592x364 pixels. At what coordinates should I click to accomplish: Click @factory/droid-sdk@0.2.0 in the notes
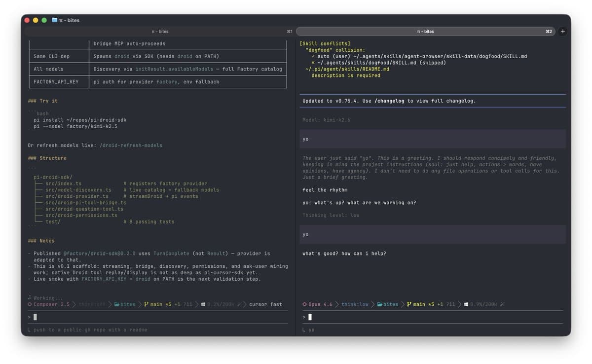(99, 254)
